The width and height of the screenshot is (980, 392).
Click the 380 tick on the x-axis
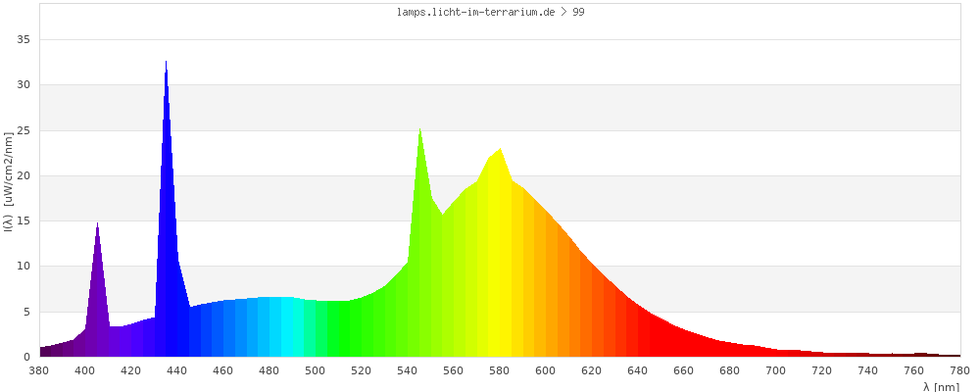[39, 370]
